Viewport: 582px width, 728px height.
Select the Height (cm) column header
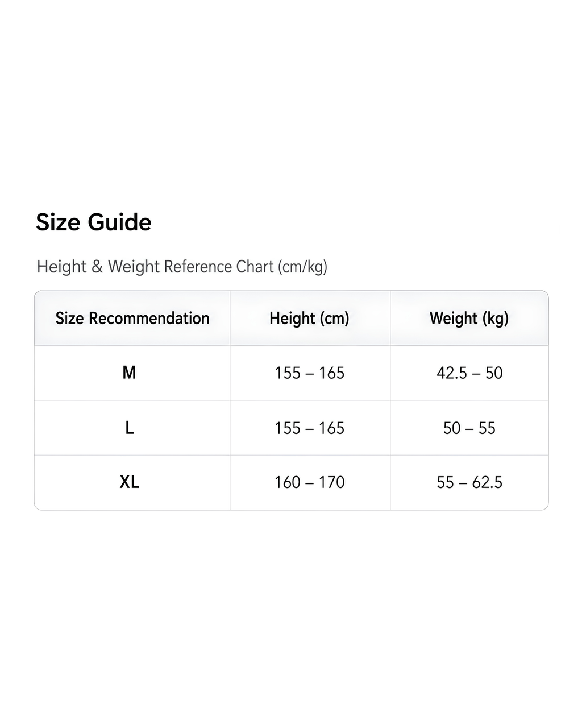[x=309, y=318]
